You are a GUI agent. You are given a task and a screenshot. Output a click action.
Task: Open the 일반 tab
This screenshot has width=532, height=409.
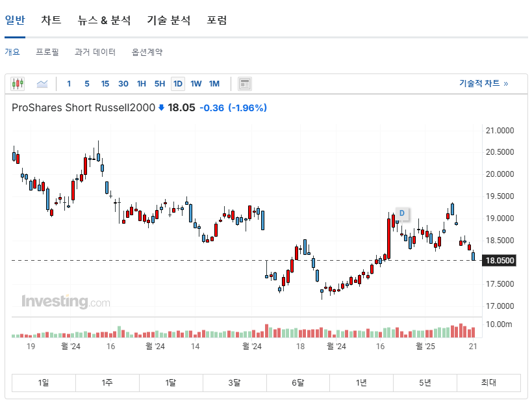15,20
